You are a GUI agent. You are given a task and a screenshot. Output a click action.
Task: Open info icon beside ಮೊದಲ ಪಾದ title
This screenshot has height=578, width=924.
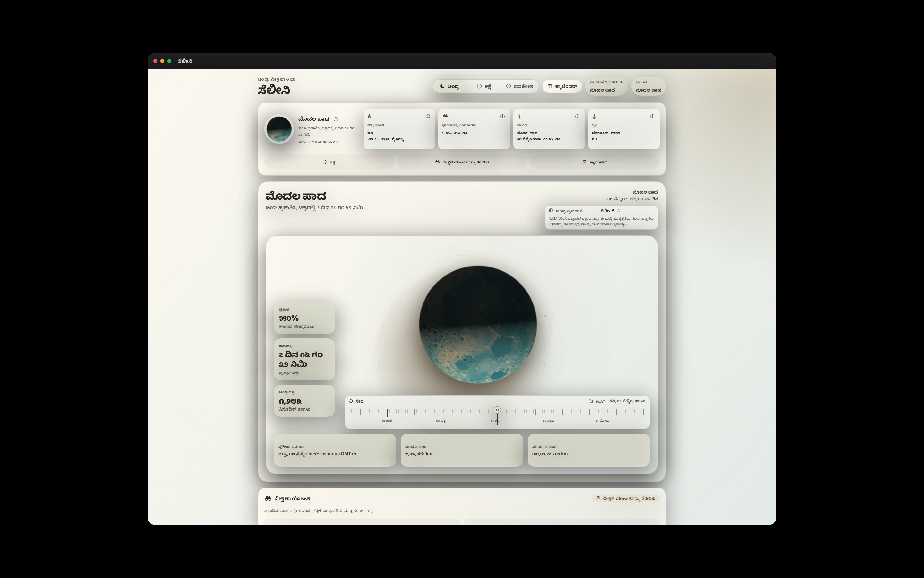[x=336, y=119]
